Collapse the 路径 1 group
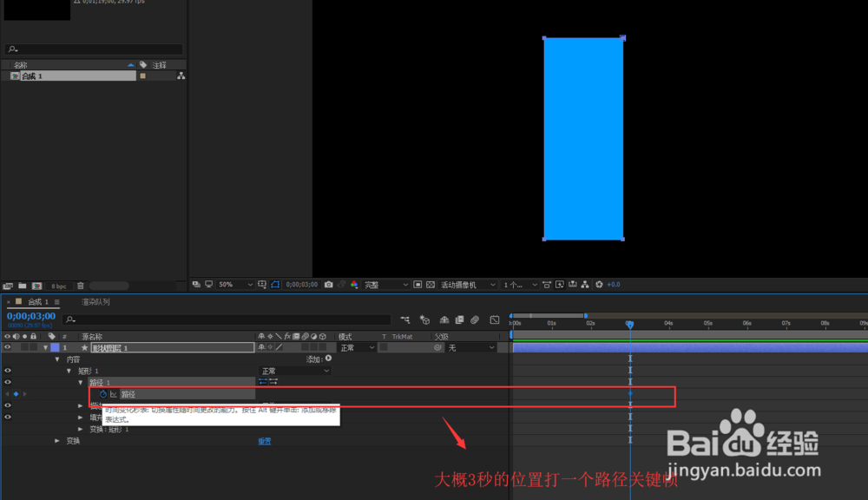This screenshot has width=868, height=500. pyautogui.click(x=80, y=383)
